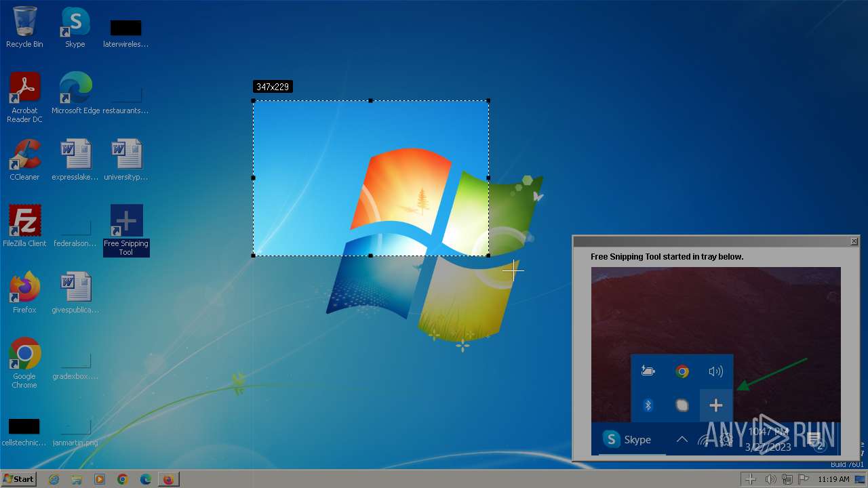
Task: Close the Free Snipping Tool notification popup
Action: pyautogui.click(x=854, y=241)
